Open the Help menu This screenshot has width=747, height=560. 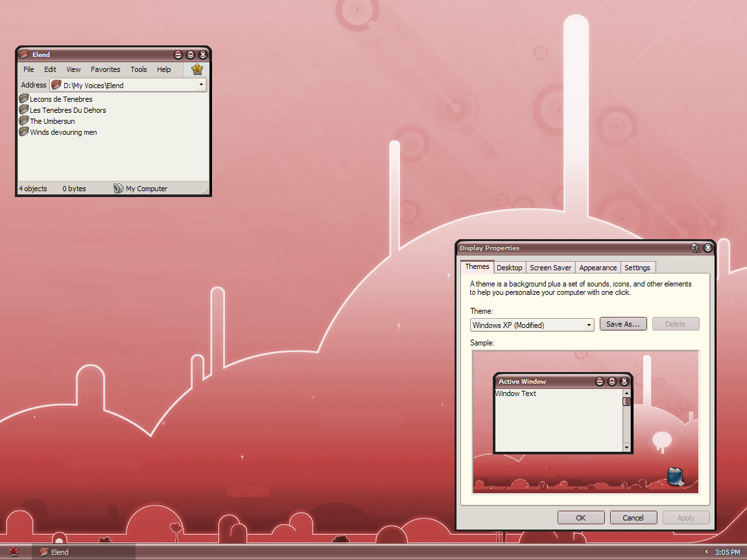coord(164,69)
